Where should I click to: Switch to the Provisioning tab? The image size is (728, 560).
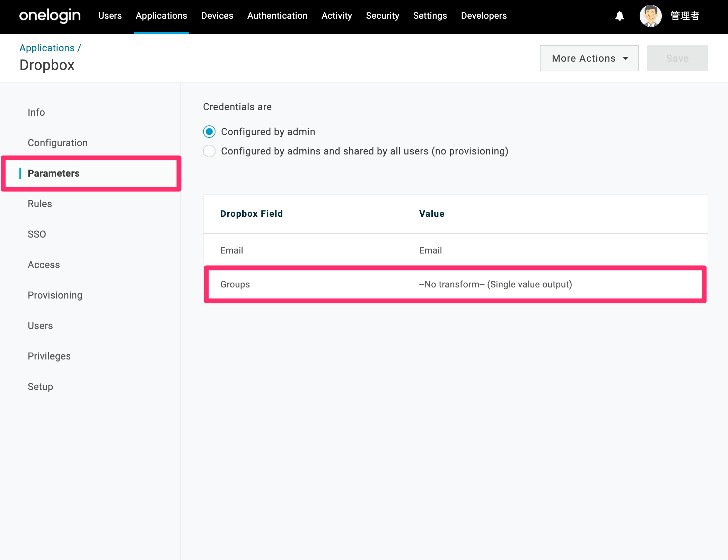55,295
